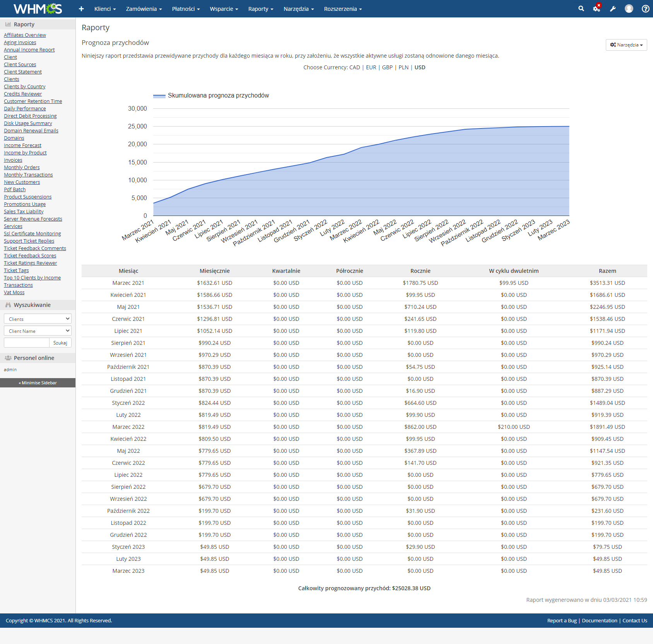Open the Client Name field selector

(x=37, y=331)
